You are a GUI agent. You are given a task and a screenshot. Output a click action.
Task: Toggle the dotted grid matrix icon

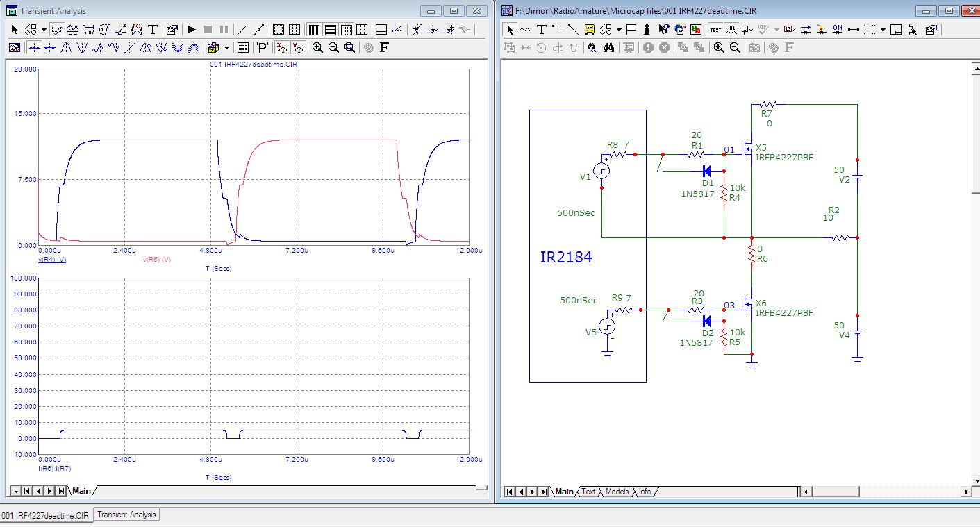coord(294,30)
